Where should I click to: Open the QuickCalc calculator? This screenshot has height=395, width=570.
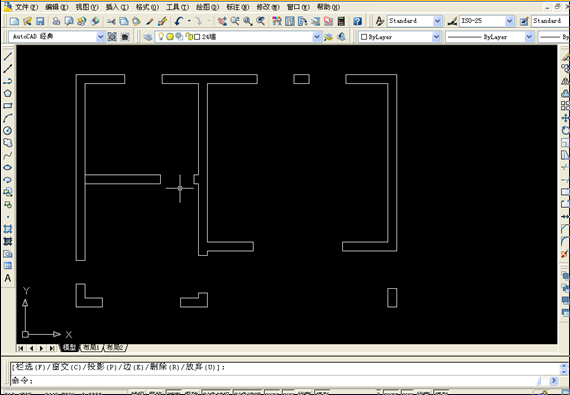click(x=341, y=21)
